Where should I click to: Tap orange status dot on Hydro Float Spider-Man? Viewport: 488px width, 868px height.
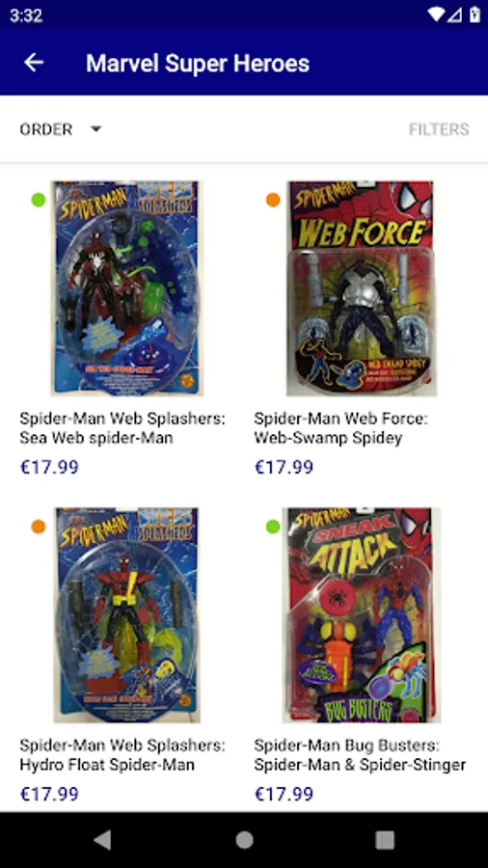coord(39,527)
